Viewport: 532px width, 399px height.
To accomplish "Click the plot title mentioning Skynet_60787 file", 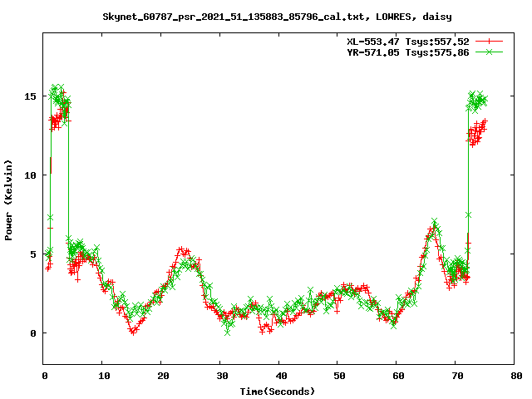I will click(277, 17).
